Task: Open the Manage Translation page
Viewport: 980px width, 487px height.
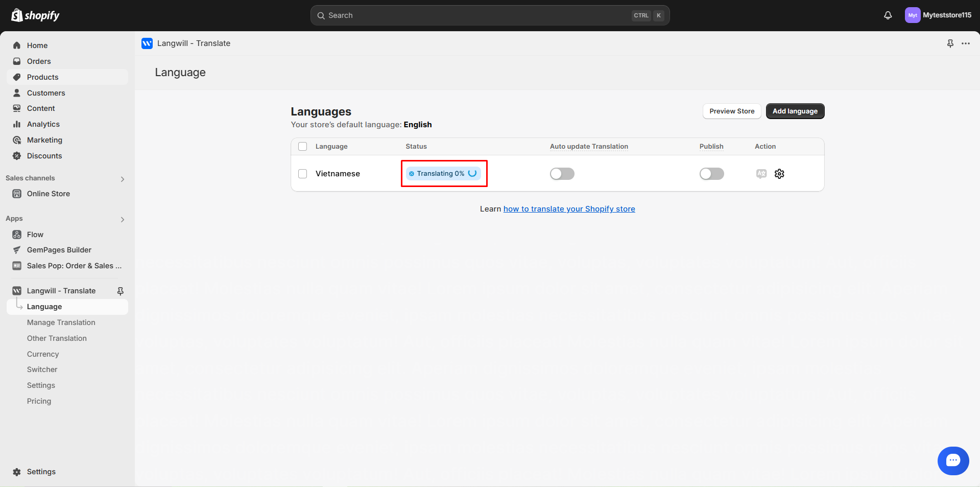Action: pos(61,322)
